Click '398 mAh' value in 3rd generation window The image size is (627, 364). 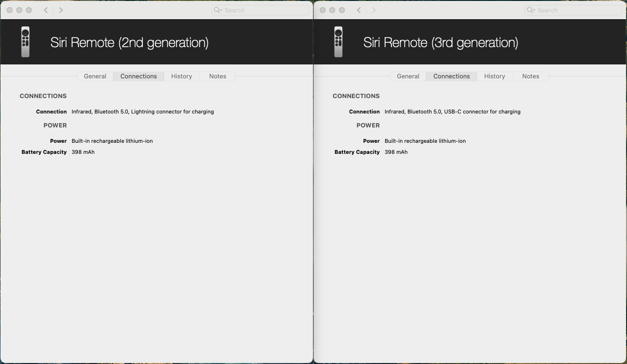[396, 152]
